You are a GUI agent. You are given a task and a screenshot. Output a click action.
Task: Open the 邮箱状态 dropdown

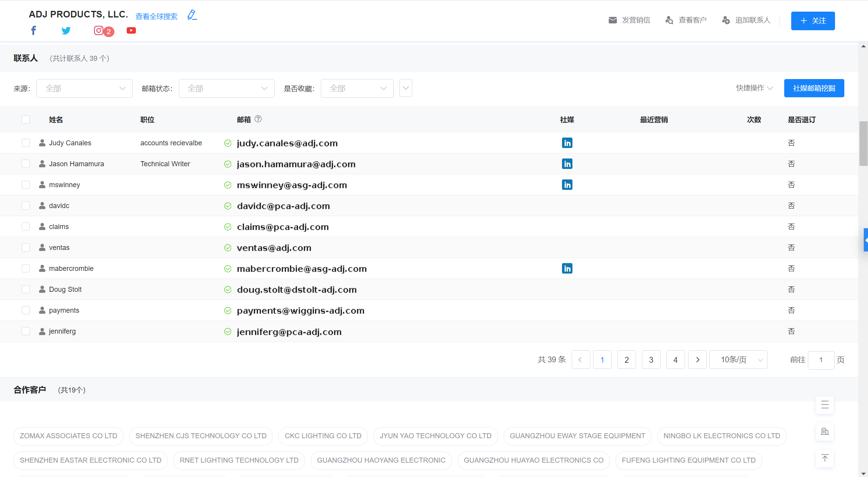coord(227,88)
